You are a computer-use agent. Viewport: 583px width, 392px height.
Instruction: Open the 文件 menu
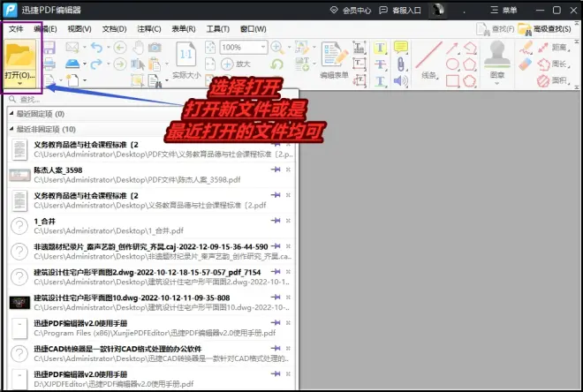tap(16, 29)
